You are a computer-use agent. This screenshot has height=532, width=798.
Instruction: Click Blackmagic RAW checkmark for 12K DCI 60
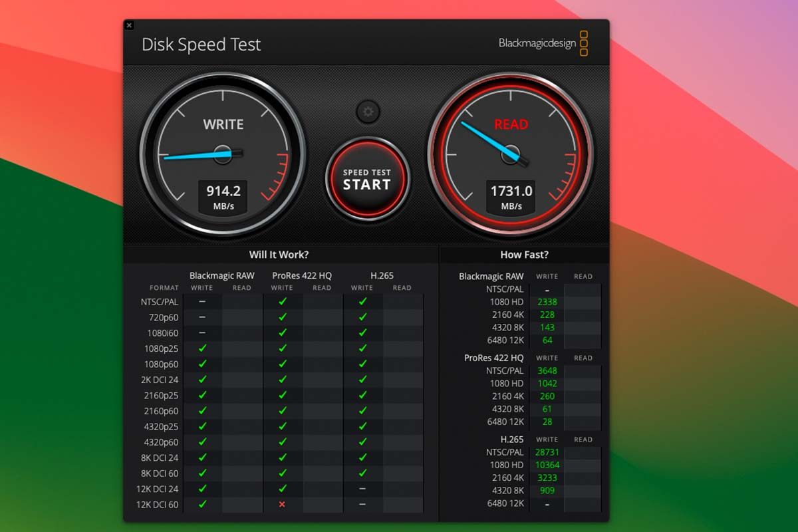coord(202,505)
